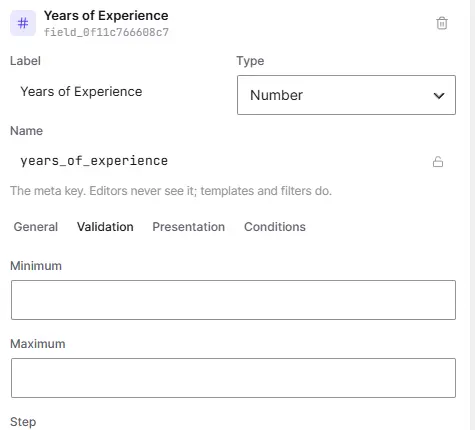Click the Maximum label
475x430 pixels.
(x=38, y=344)
